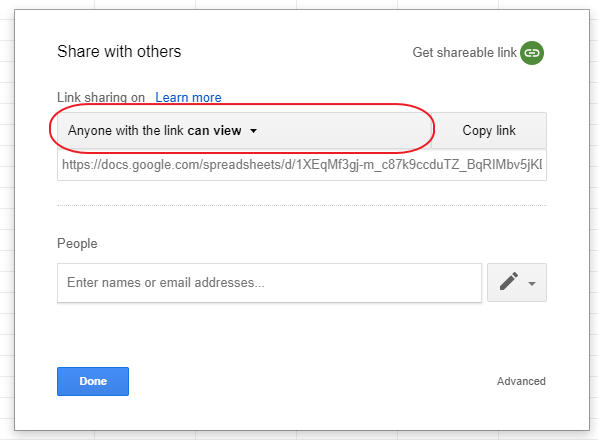Click the dotted divider above People
598x440 pixels.
302,205
